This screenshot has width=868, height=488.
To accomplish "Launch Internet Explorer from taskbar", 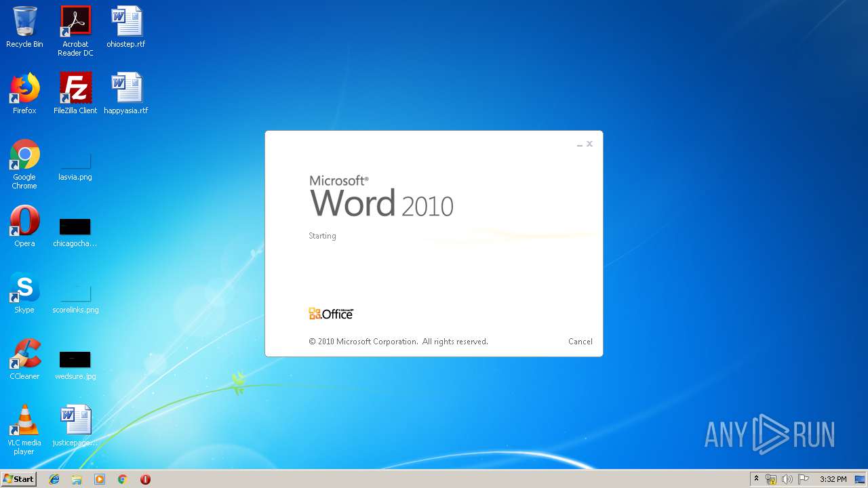I will point(54,479).
